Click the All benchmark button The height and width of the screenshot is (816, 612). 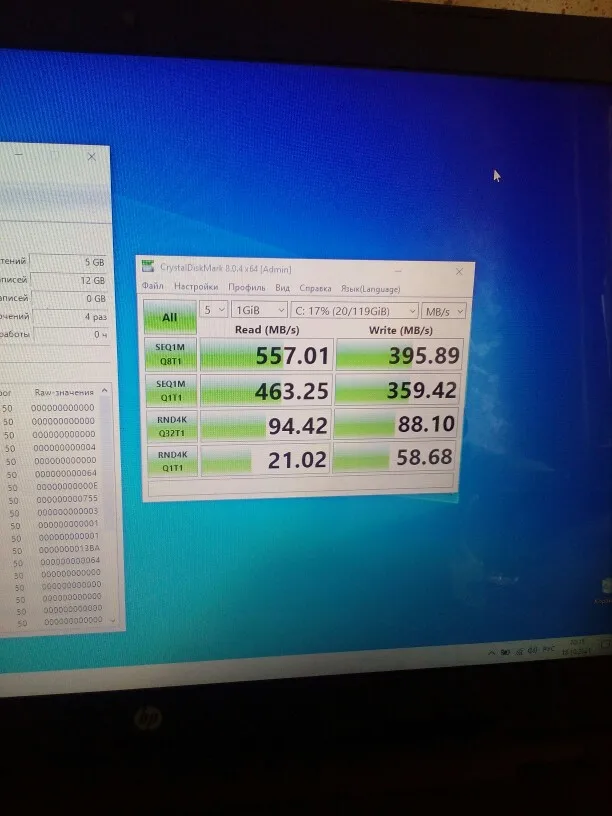170,317
